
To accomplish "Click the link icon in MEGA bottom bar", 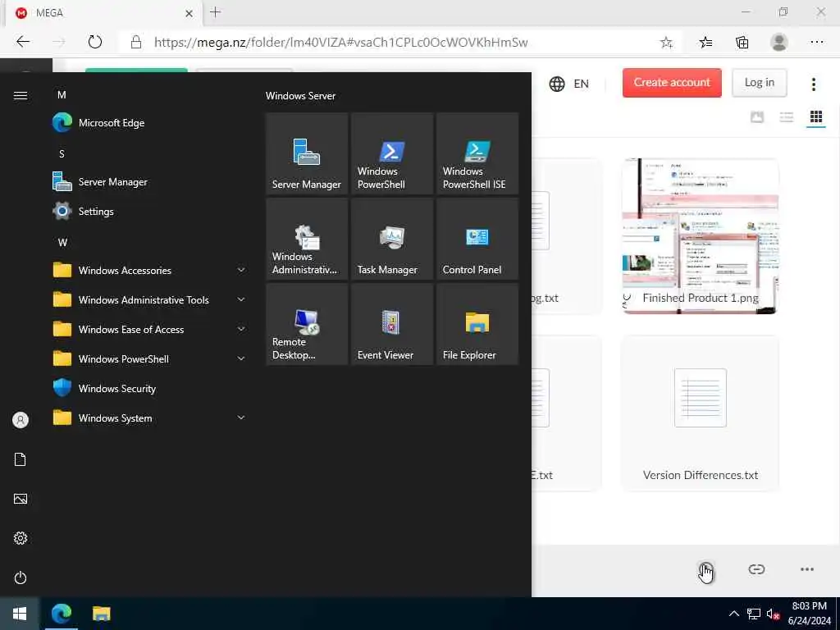I will pos(756,569).
